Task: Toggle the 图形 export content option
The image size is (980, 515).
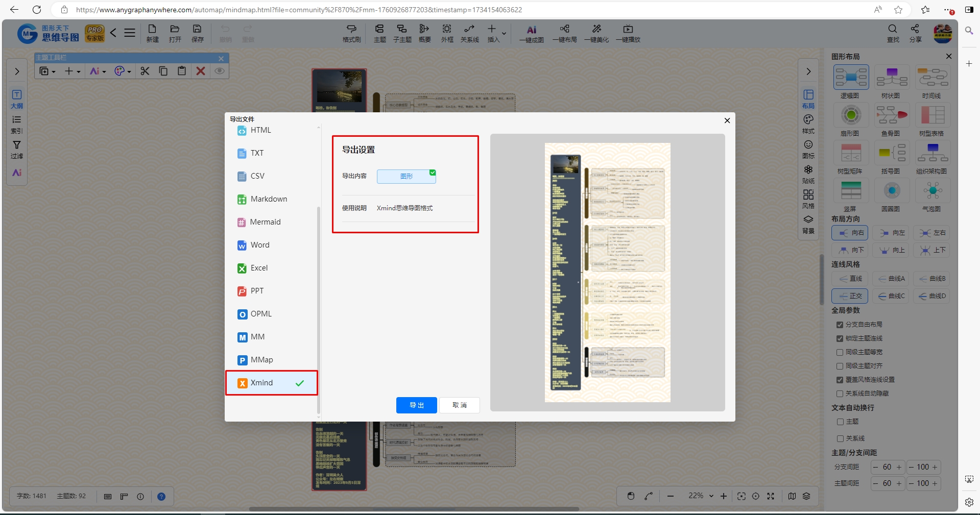Action: pyautogui.click(x=407, y=176)
